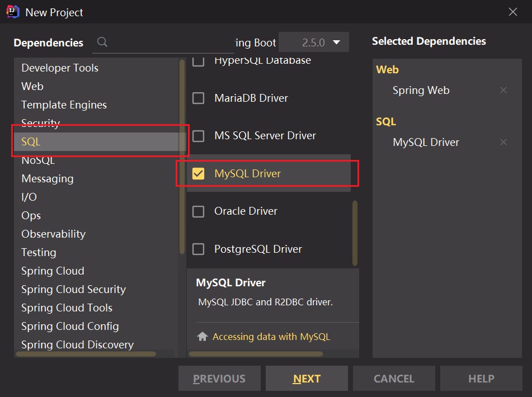The width and height of the screenshot is (532, 397).
Task: Click the Web group header in Selected Dependencies
Action: point(388,69)
